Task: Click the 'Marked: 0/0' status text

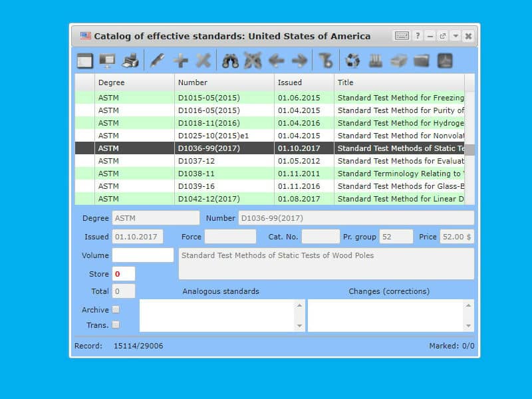Action: [x=452, y=346]
